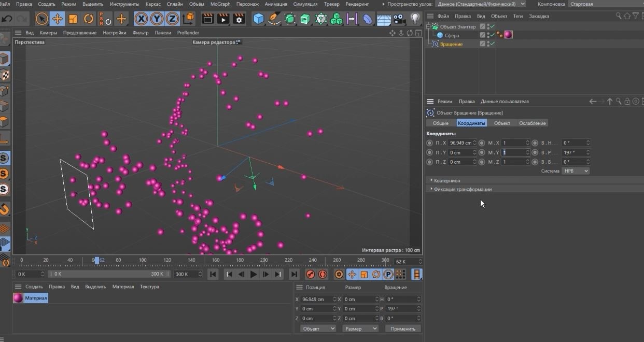Switch to the Ослабление tab
The image size is (644, 342).
coord(533,123)
